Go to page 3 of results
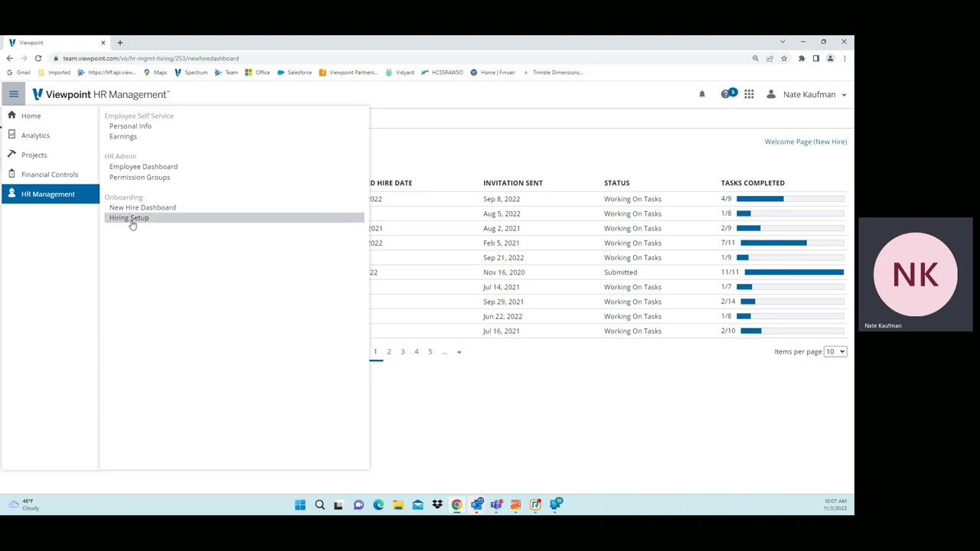 click(403, 351)
